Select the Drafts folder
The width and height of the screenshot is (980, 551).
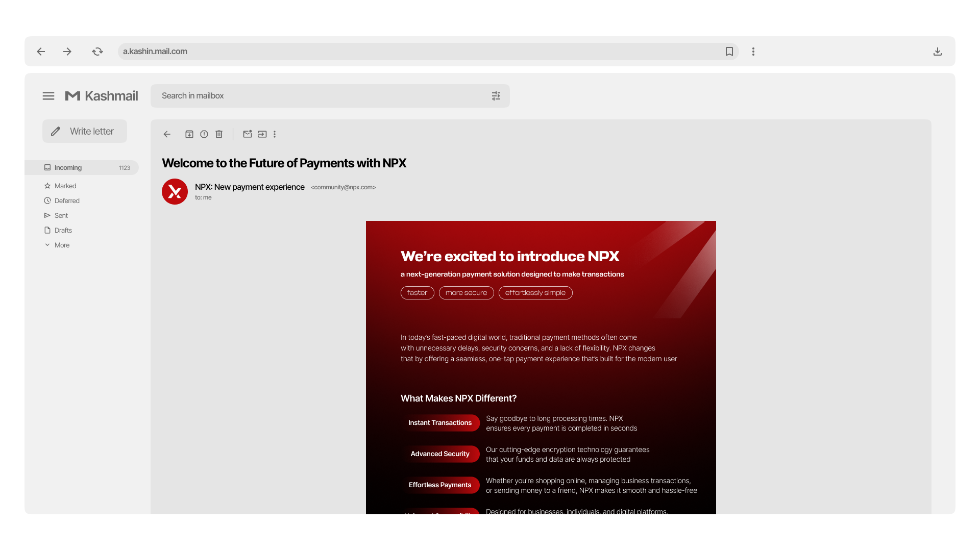tap(63, 230)
